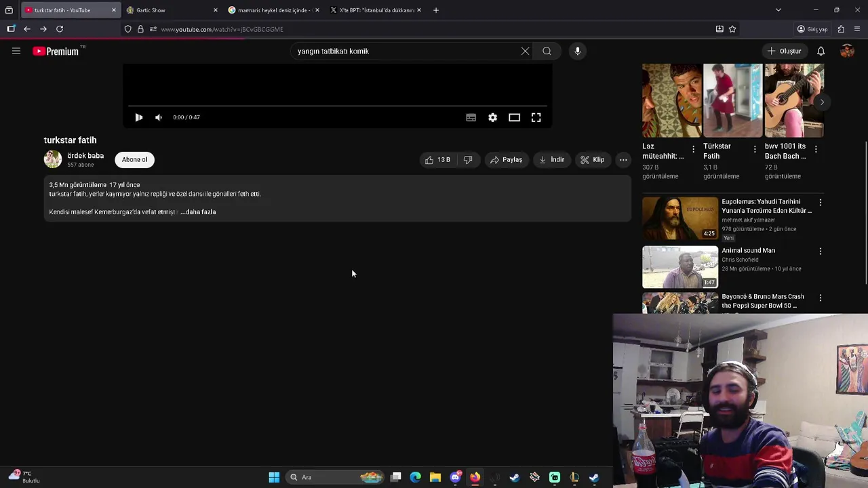This screenshot has height=488, width=868.
Task: Create a clip with Klip
Action: click(x=593, y=160)
